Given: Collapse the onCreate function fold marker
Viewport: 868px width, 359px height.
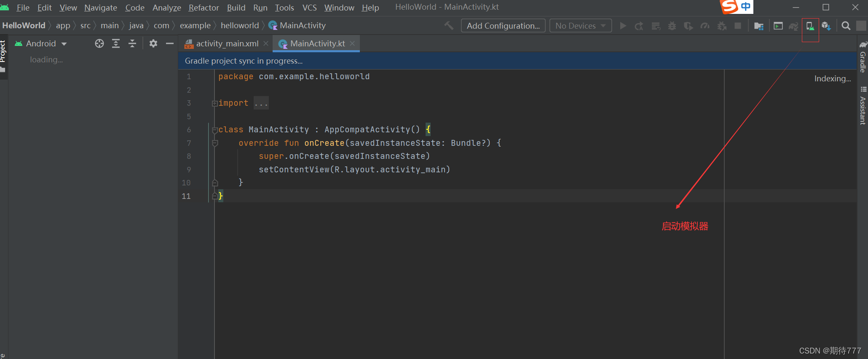Looking at the screenshot, I should click(x=215, y=143).
